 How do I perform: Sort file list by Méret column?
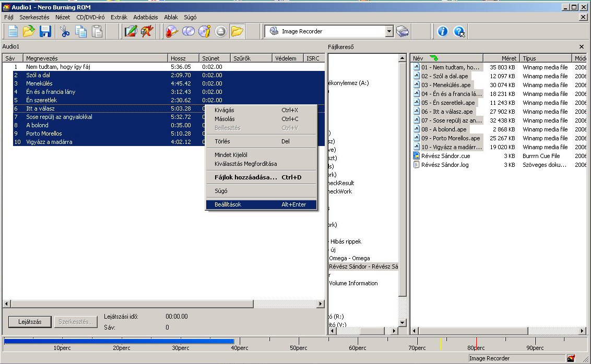501,58
